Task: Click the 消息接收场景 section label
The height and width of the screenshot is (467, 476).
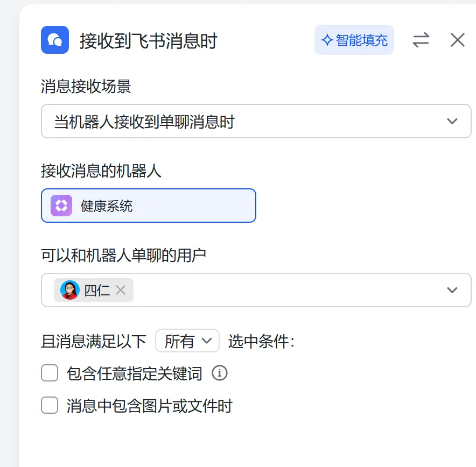Action: click(86, 86)
